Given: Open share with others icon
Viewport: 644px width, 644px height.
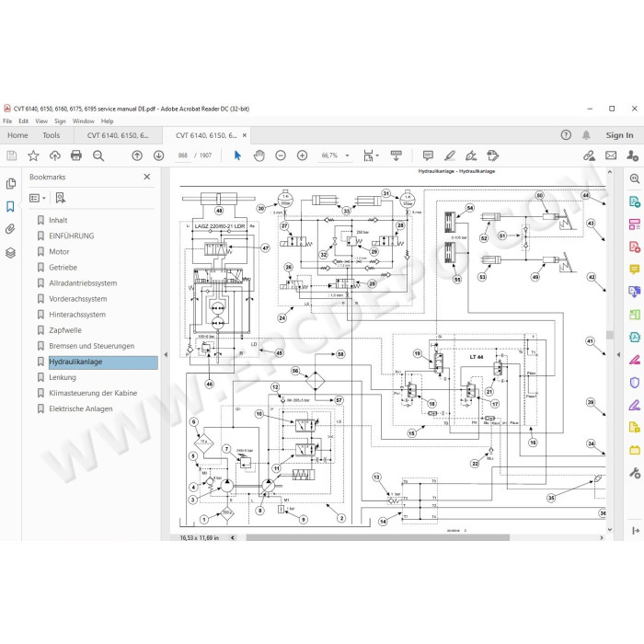Looking at the screenshot, I should coord(633,155).
